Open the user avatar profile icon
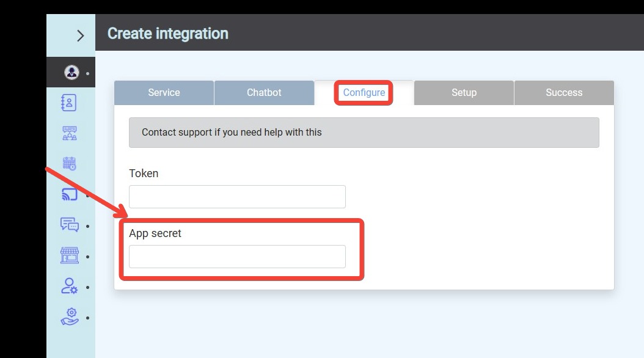This screenshot has height=358, width=644. (71, 73)
